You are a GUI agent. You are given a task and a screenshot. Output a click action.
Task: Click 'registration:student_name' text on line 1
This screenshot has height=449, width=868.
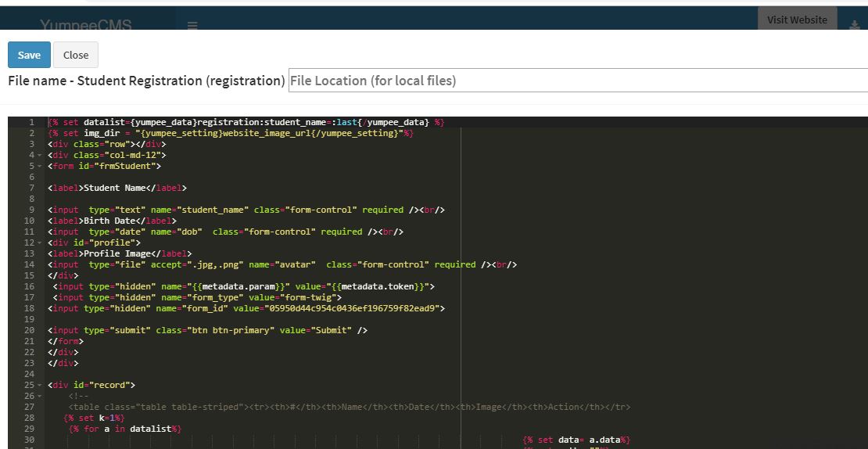coord(262,122)
